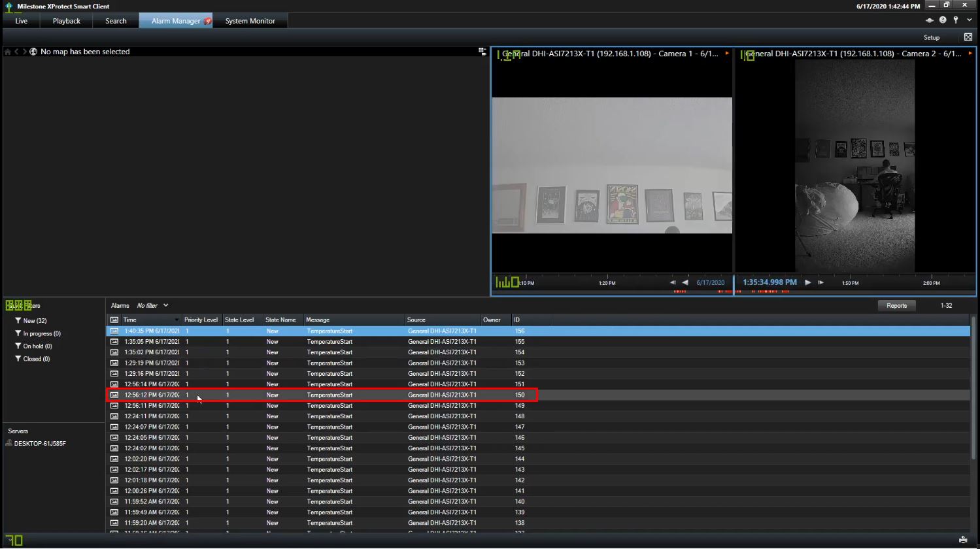
Task: Open the System Monitor tab
Action: tap(250, 21)
